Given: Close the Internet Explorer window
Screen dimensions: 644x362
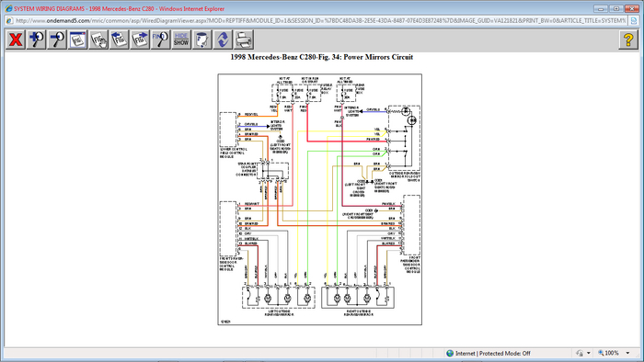Looking at the screenshot, I should 632,8.
